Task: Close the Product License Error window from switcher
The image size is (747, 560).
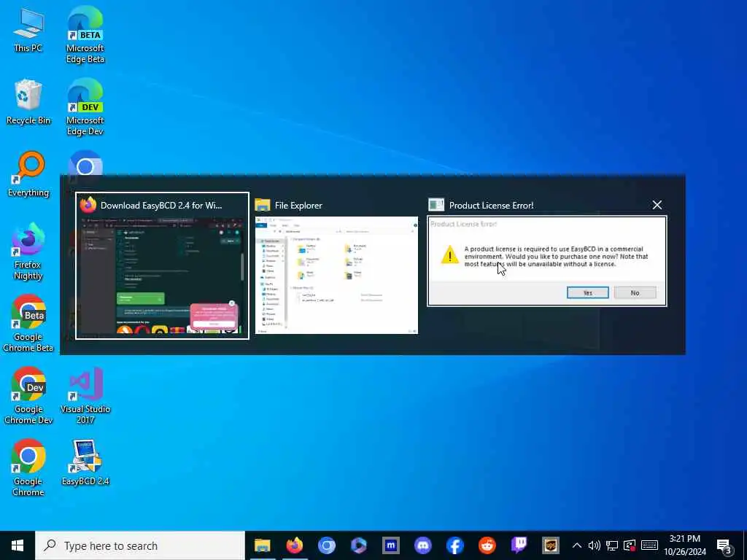Action: (x=657, y=205)
